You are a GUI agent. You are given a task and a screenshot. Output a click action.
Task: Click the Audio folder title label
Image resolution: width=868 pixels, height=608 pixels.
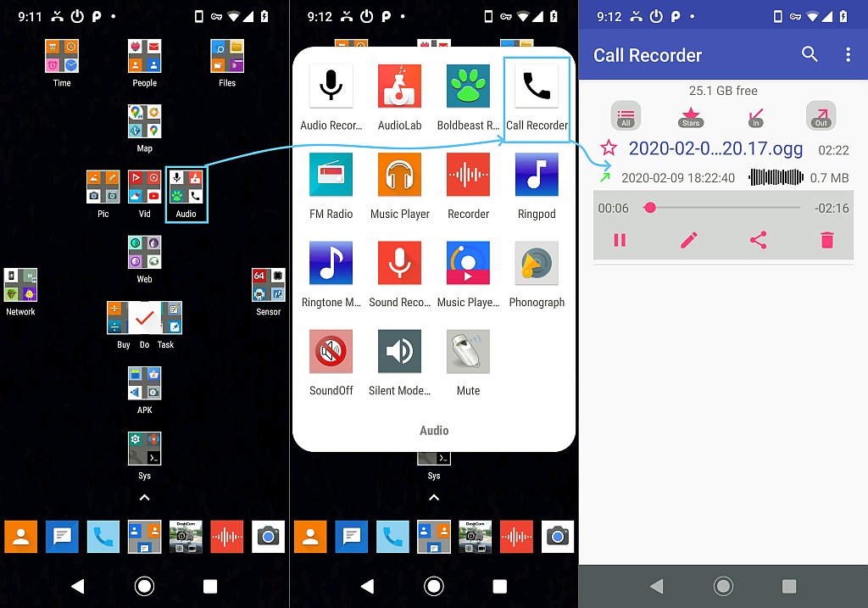click(434, 430)
